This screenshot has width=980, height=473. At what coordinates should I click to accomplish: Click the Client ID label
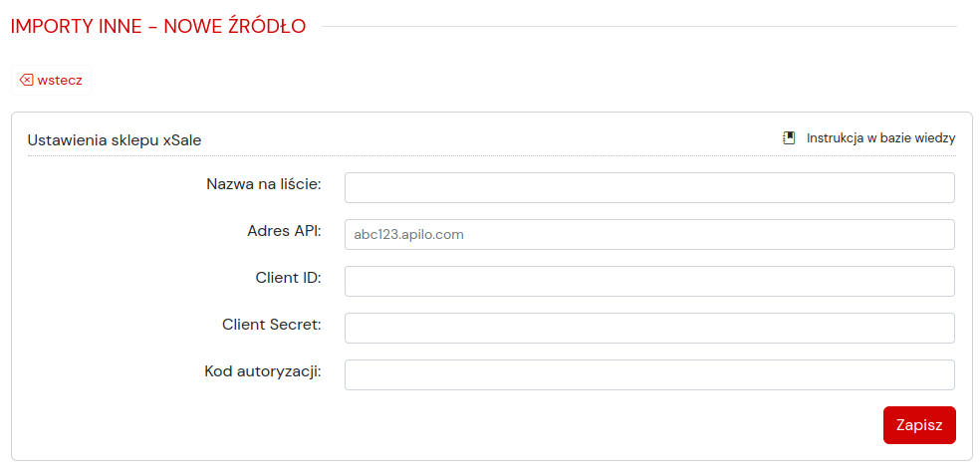tap(288, 278)
